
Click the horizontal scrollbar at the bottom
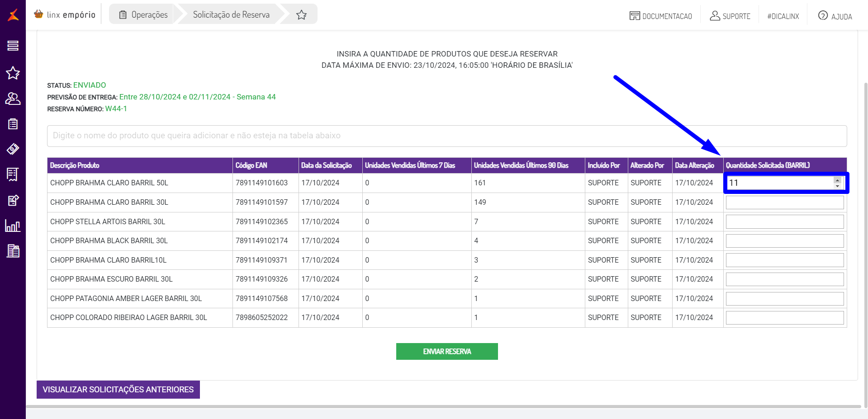point(443,407)
